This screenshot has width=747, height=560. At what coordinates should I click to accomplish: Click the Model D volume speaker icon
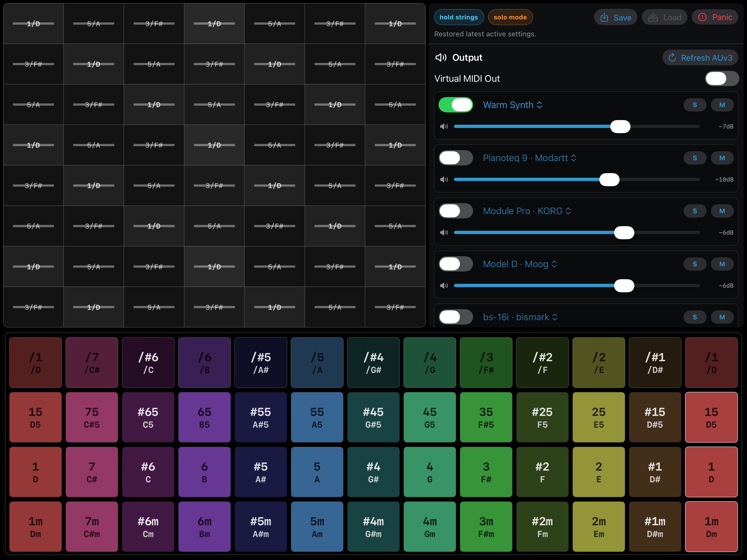[x=444, y=286]
